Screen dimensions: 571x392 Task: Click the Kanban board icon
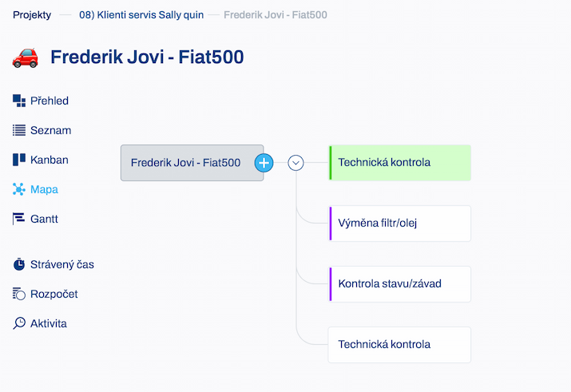[19, 160]
